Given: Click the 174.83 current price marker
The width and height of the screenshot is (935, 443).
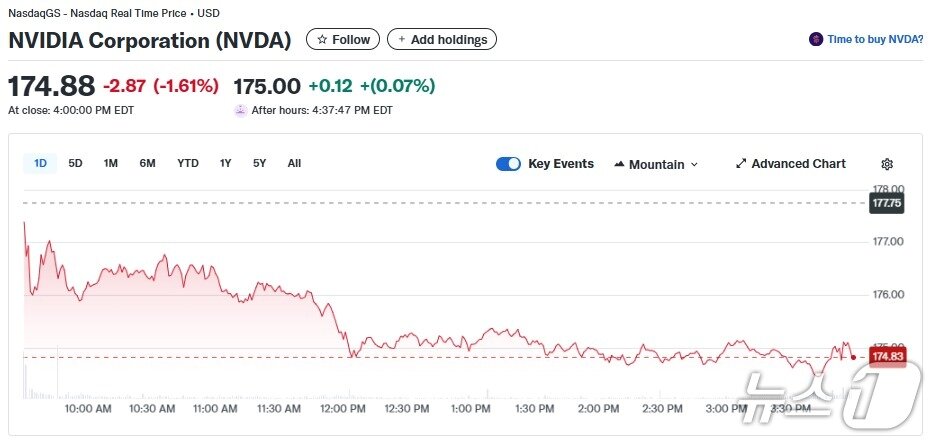Looking at the screenshot, I should pos(887,357).
